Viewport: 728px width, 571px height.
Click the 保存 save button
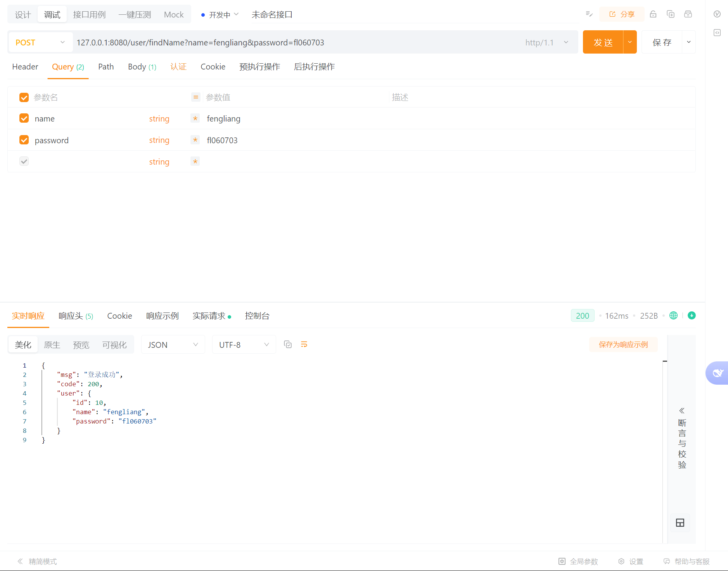coord(662,42)
